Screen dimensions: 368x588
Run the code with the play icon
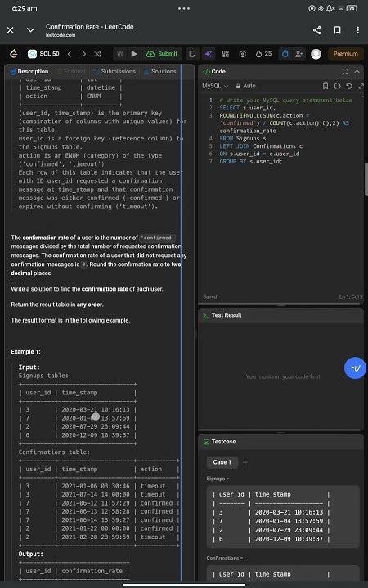click(134, 54)
